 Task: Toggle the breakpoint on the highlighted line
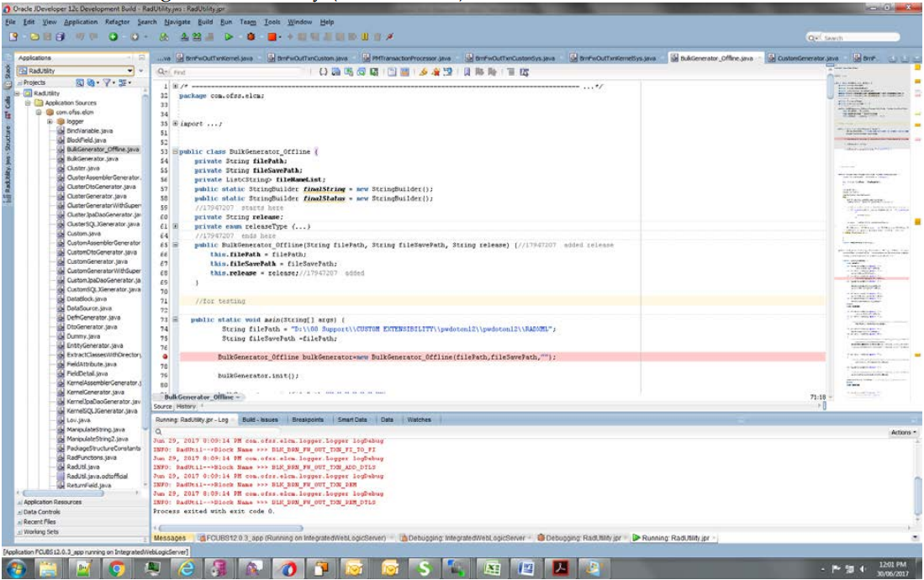[166, 357]
